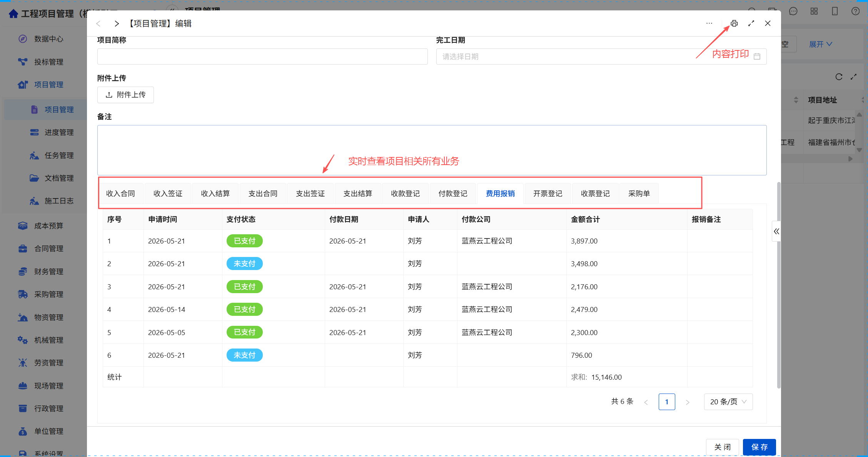868x457 pixels.
Task: Switch to the 收入合同 tab
Action: [120, 193]
